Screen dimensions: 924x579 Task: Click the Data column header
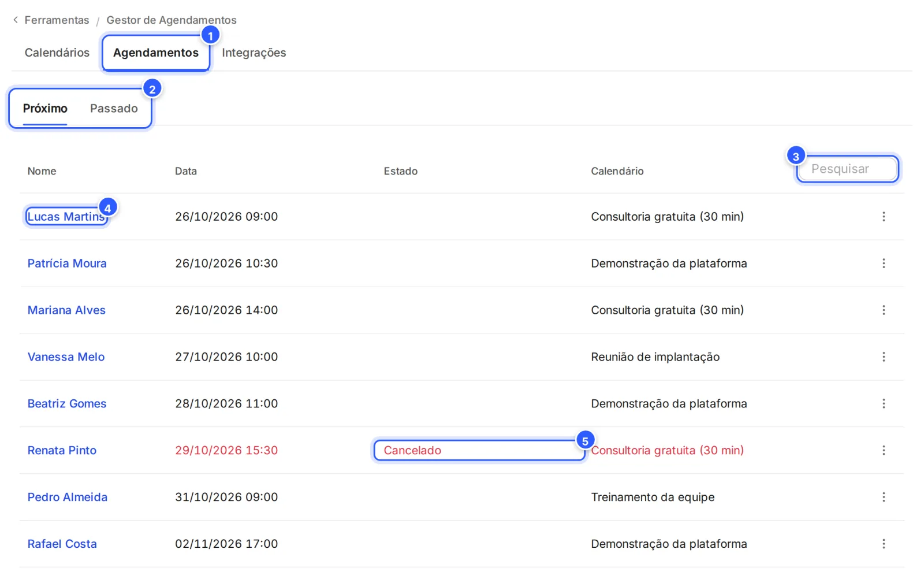pyautogui.click(x=186, y=171)
